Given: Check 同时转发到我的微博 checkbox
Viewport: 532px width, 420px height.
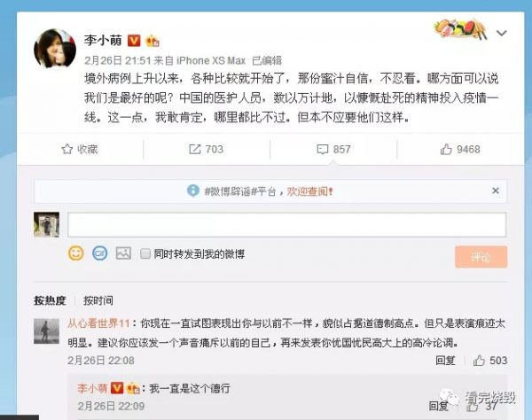Looking at the screenshot, I should [145, 253].
